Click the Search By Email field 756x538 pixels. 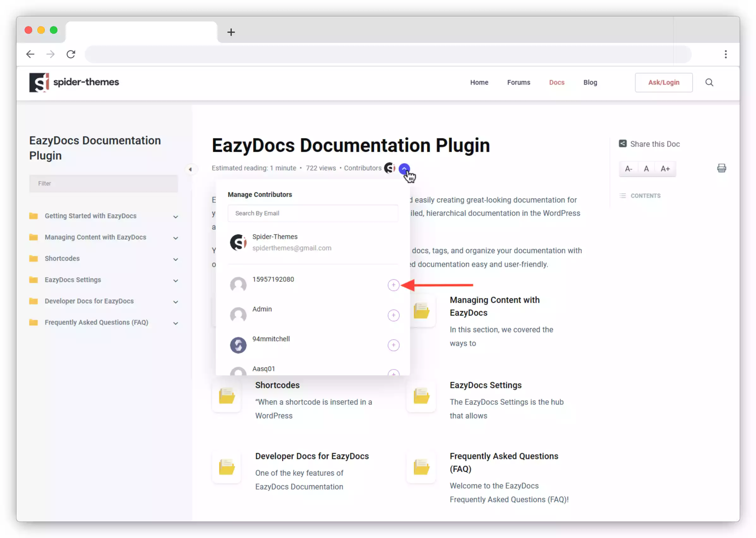point(312,213)
